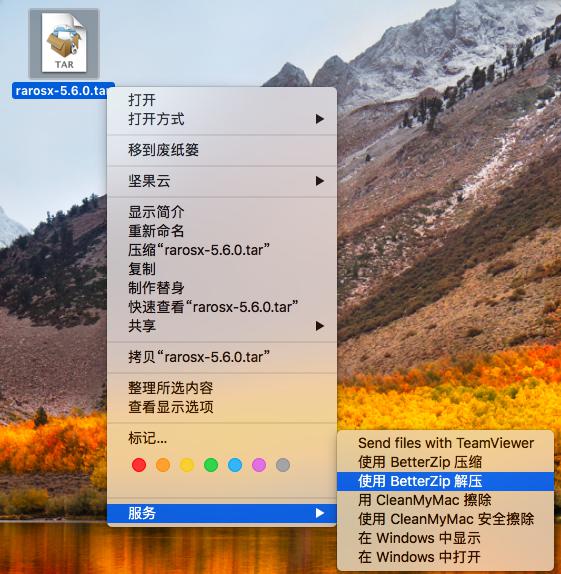Screen dimensions: 561x574
Task: Select the rarosx-5.6.0.tar file icon
Action: [x=64, y=43]
